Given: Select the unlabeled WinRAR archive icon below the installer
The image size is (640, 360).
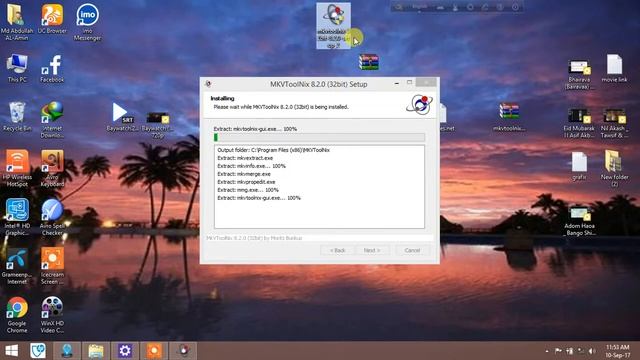Looking at the screenshot, I should click(369, 62).
